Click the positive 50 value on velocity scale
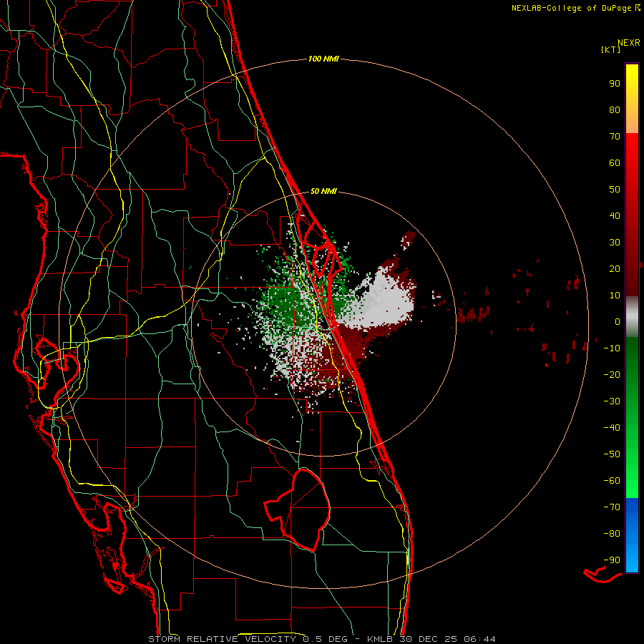The image size is (644, 644). (x=615, y=190)
